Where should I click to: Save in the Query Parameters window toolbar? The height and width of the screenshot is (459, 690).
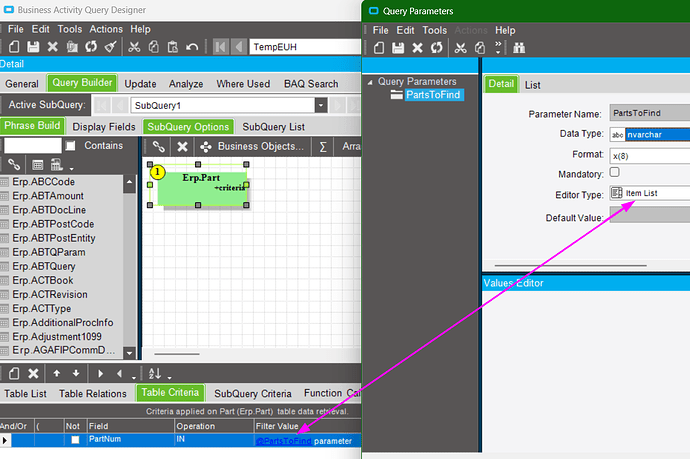398,48
